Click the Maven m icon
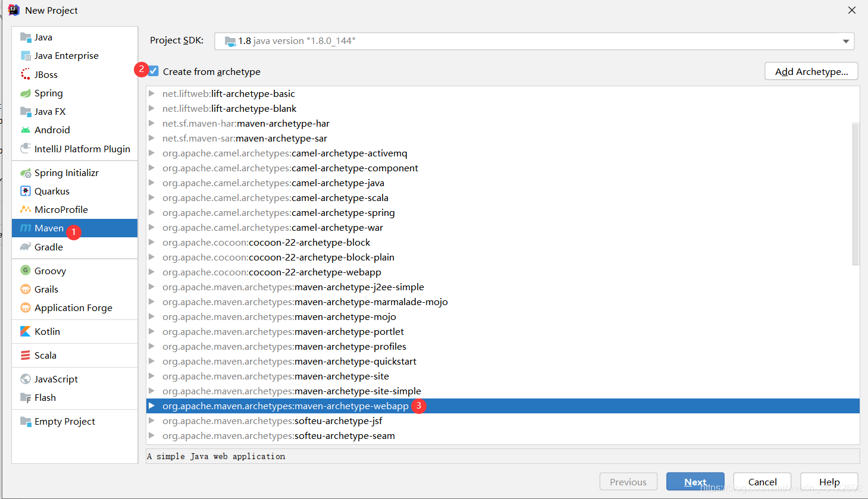 point(26,228)
